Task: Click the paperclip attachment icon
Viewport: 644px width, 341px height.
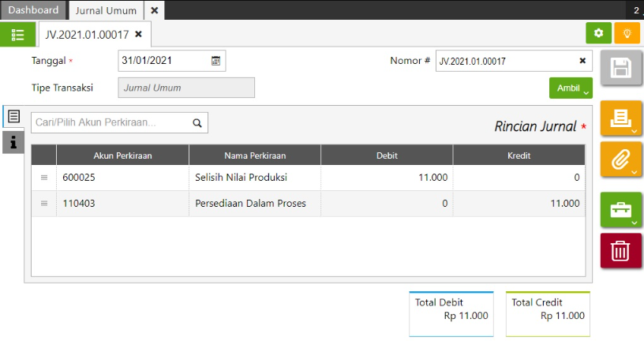Action: [620, 160]
